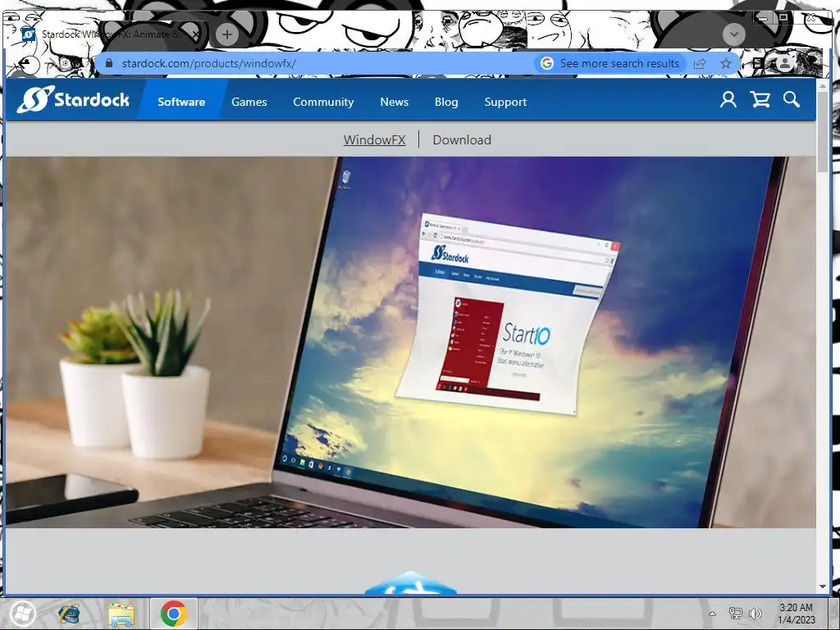Click the clock showing 3:20 AM
The width and height of the screenshot is (840, 630).
coord(796,614)
